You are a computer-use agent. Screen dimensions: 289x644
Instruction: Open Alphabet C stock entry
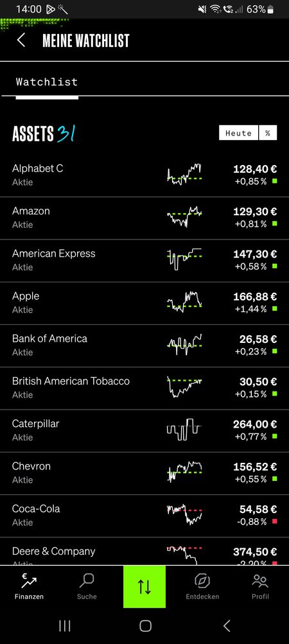coord(144,175)
